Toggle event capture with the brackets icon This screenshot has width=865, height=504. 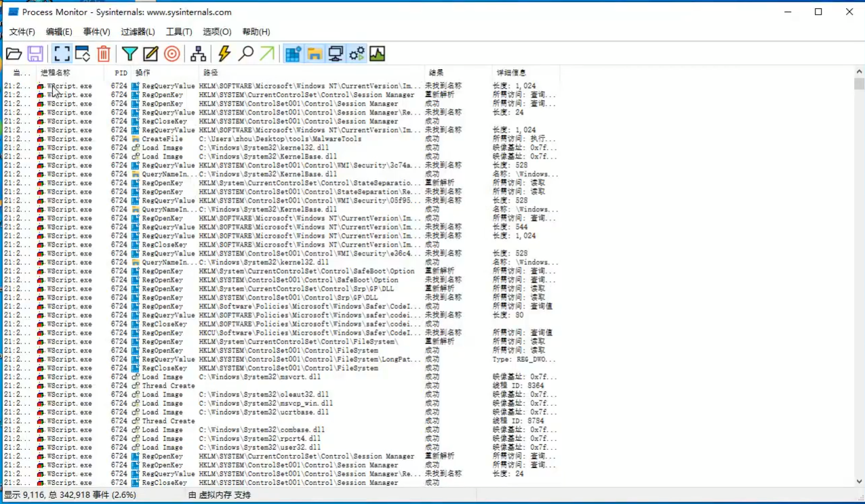(62, 54)
